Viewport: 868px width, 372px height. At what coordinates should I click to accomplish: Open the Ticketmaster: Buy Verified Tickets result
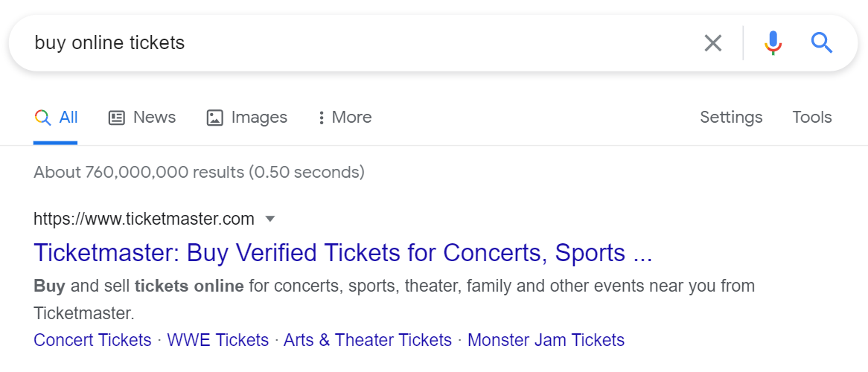pos(342,253)
